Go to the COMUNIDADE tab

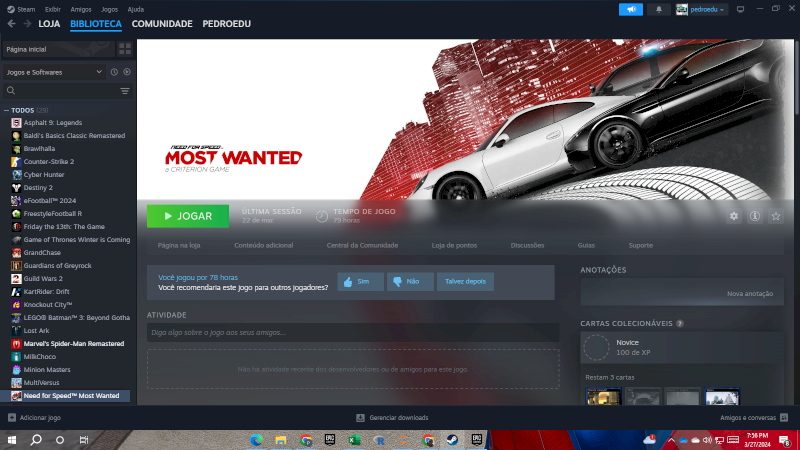[x=162, y=23]
